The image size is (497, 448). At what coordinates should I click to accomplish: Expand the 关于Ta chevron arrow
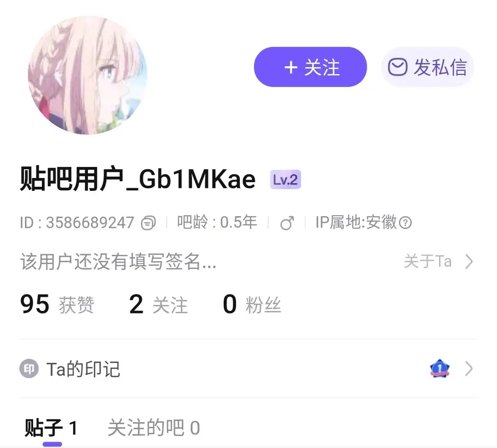(469, 262)
